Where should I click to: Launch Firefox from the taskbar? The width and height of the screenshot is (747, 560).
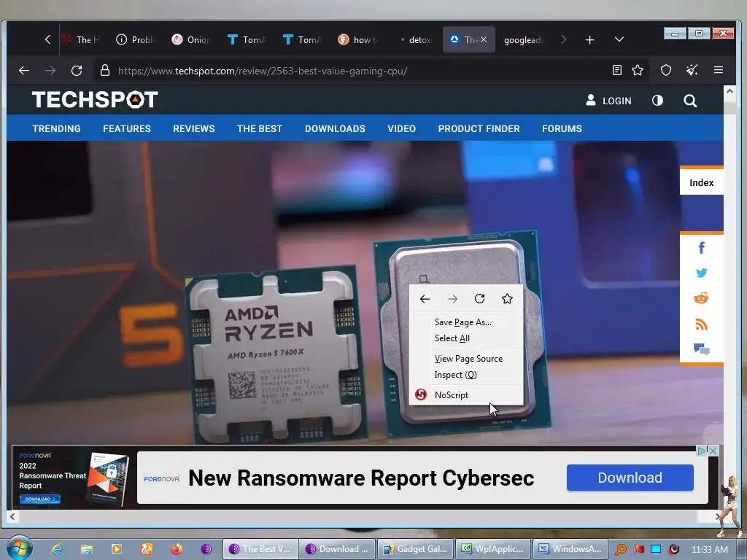[177, 549]
